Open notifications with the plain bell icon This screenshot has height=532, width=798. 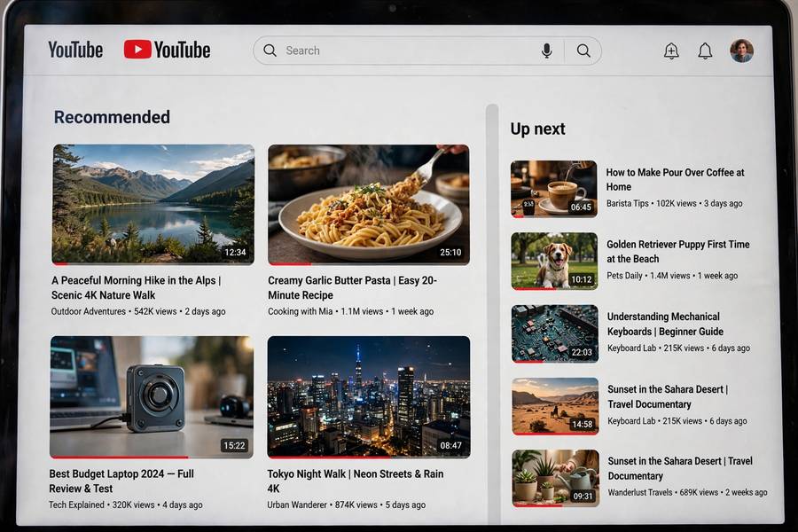tap(705, 51)
